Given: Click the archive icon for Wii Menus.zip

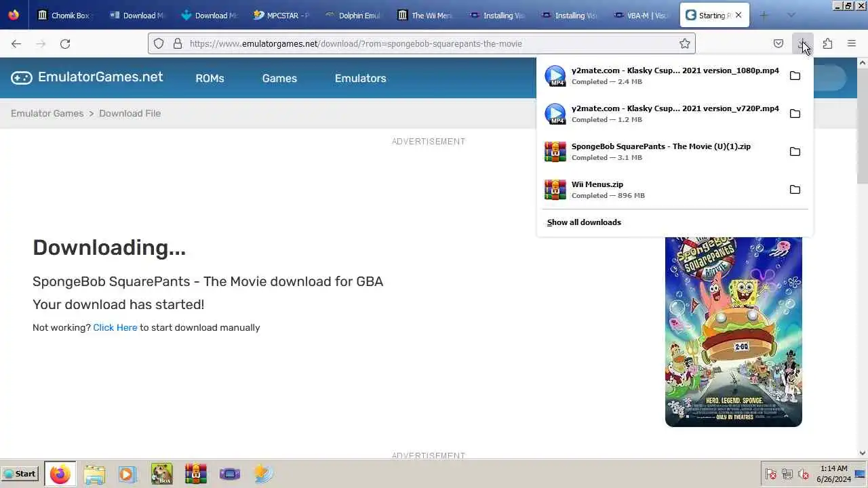Looking at the screenshot, I should [555, 190].
